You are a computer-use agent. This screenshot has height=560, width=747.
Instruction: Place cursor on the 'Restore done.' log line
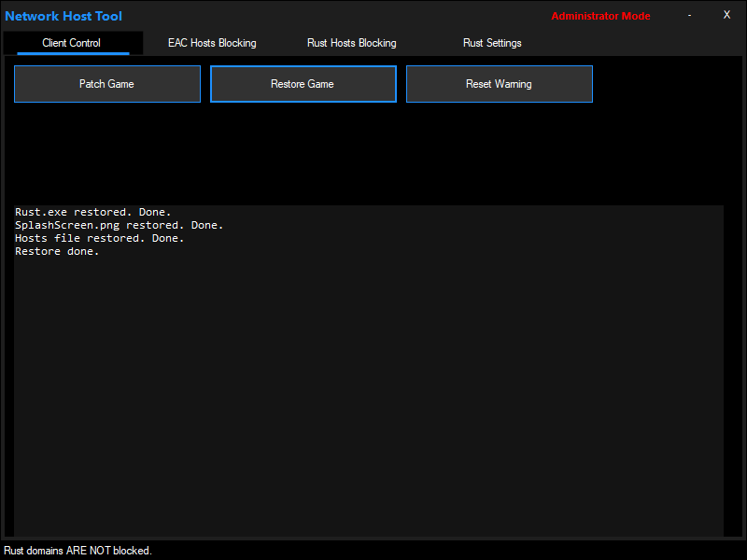pos(57,251)
